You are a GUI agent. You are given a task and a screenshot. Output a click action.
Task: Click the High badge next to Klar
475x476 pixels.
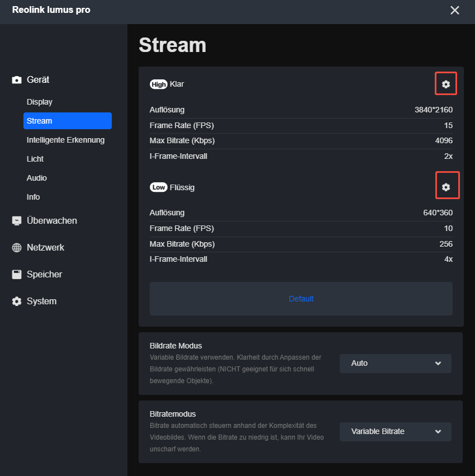[158, 84]
